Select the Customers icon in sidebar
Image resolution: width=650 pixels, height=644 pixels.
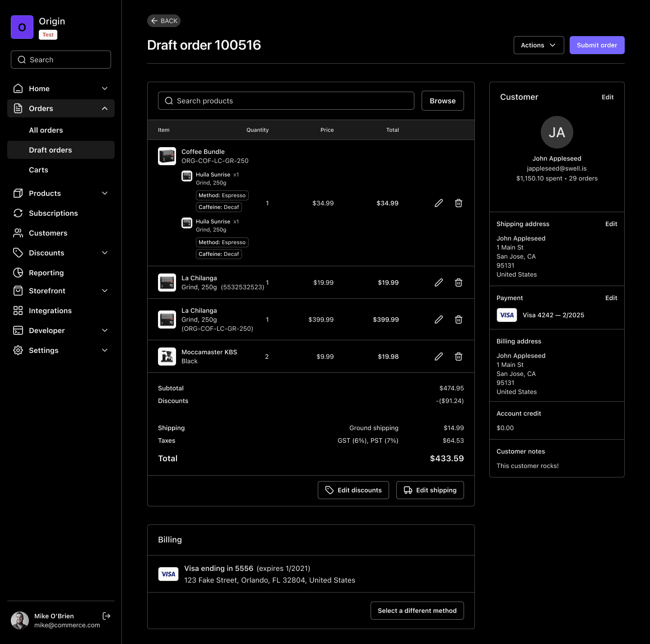click(x=18, y=232)
